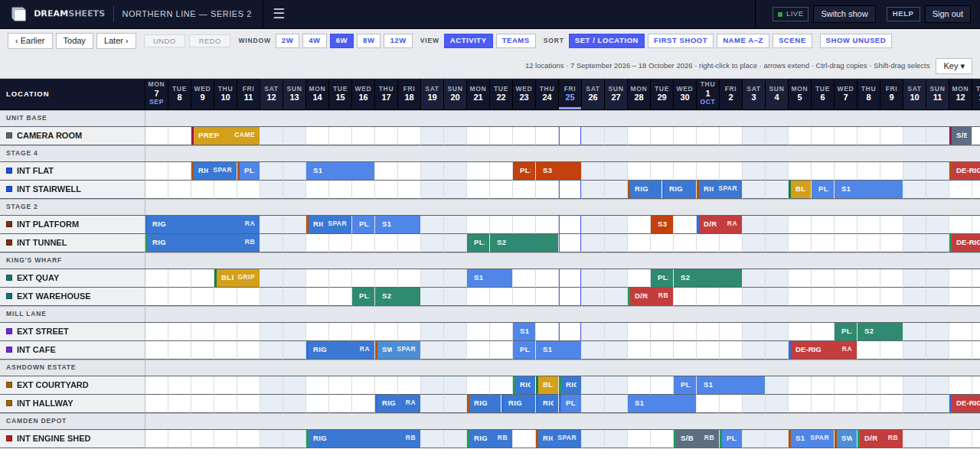Go to earlier dates with the Earlier button
980x459 pixels.
pos(30,41)
